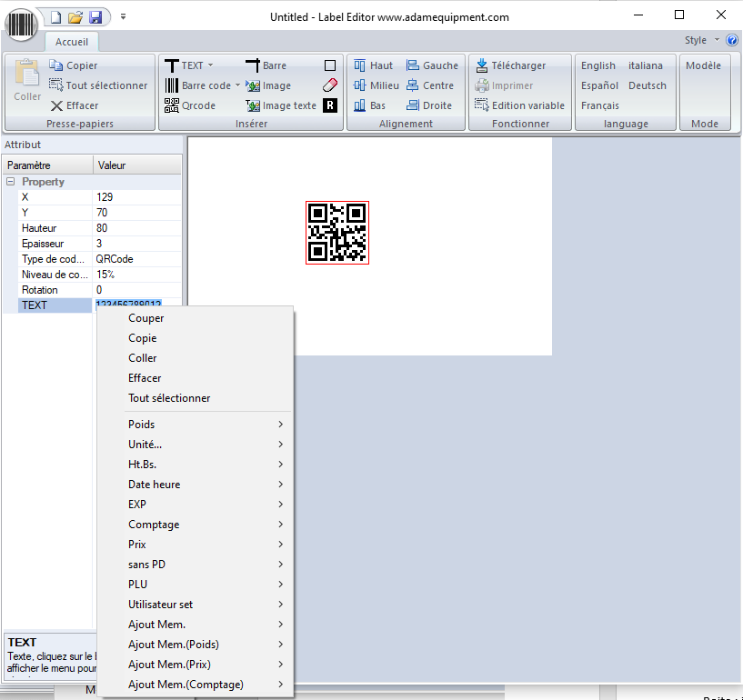The width and height of the screenshot is (743, 700).
Task: Click the save floppy disk icon
Action: (95, 17)
